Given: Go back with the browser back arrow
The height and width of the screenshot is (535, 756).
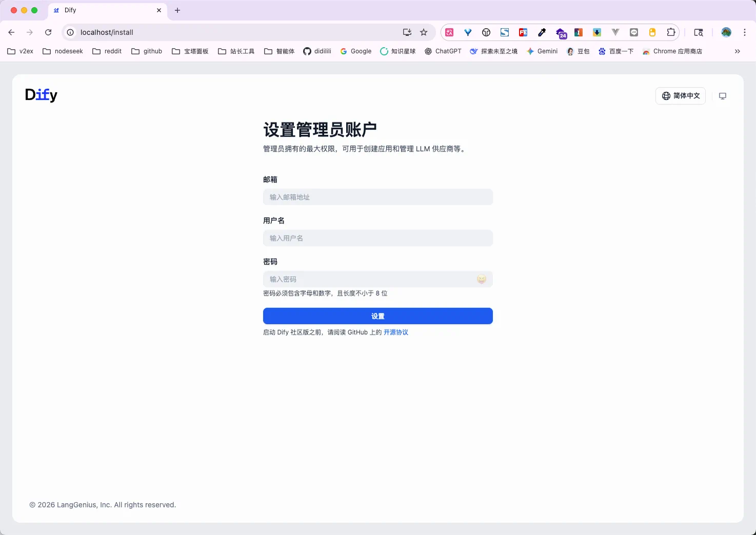Looking at the screenshot, I should 11,32.
